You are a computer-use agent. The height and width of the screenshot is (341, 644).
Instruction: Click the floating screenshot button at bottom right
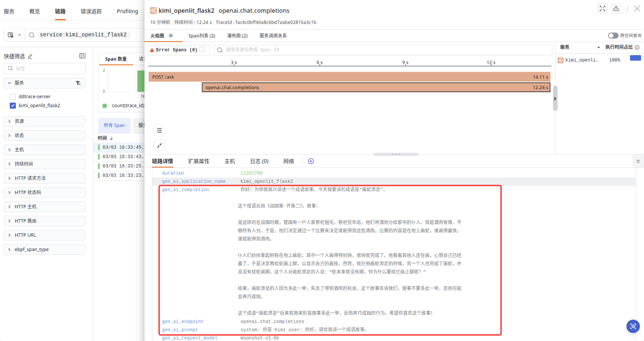[x=633, y=326]
